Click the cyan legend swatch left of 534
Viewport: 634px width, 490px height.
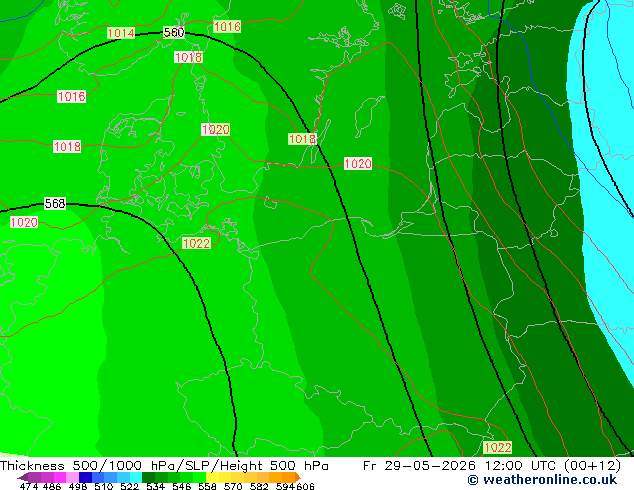pyautogui.click(x=136, y=477)
